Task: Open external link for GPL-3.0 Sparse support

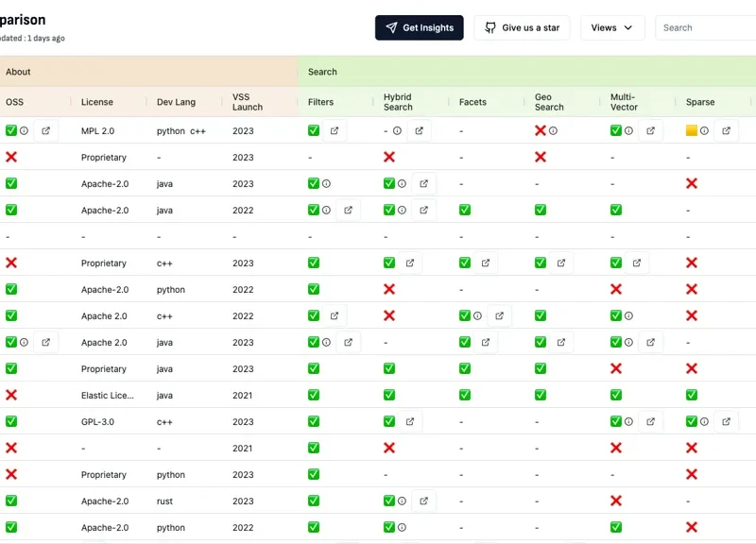Action: [726, 421]
